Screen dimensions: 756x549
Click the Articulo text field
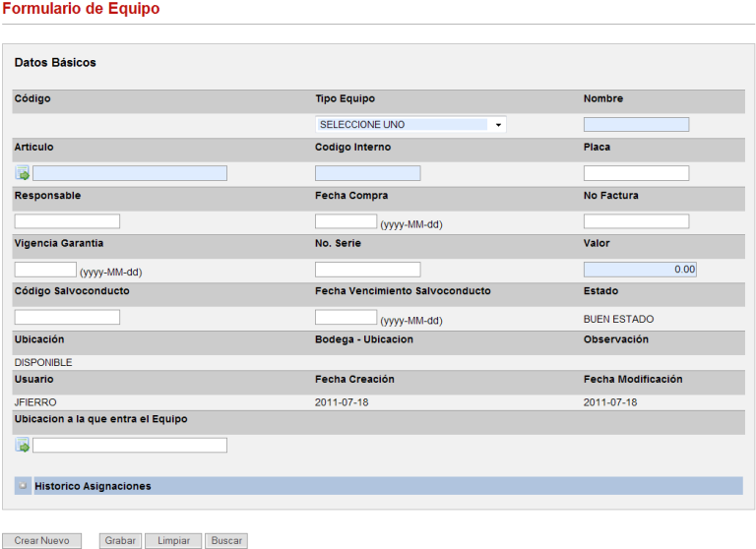pyautogui.click(x=130, y=174)
